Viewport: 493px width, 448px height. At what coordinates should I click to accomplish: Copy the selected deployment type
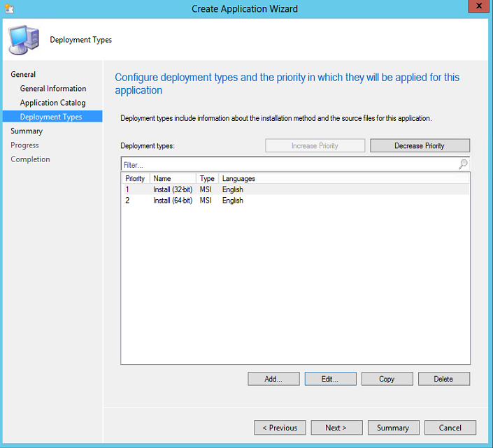pos(387,379)
